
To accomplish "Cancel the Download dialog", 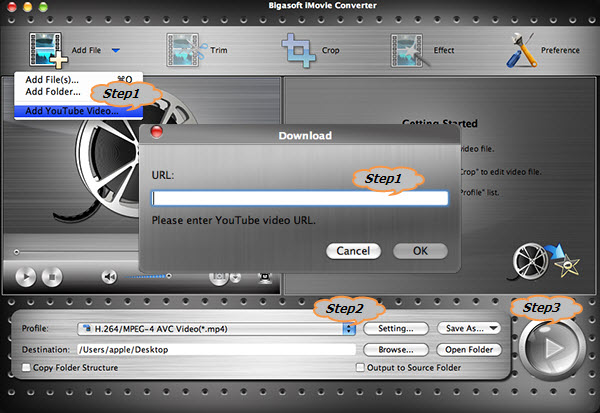I will coord(353,251).
